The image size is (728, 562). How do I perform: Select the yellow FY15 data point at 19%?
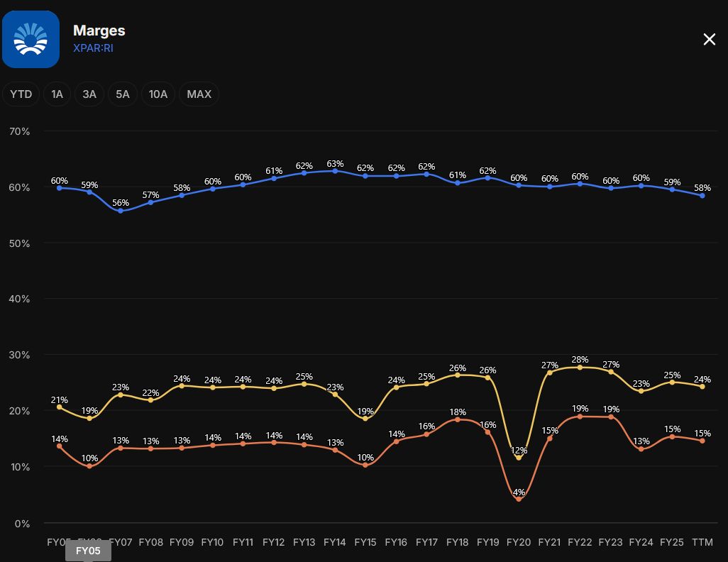(365, 419)
